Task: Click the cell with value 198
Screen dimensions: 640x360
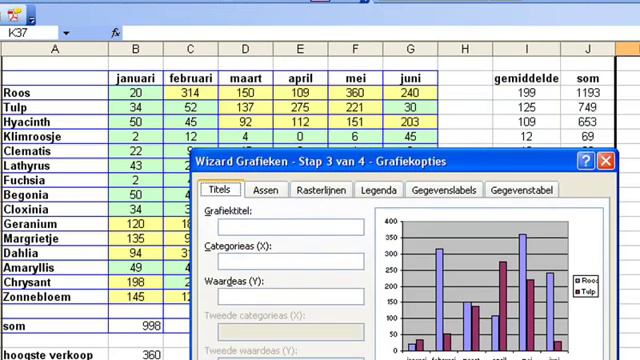Action: [136, 282]
